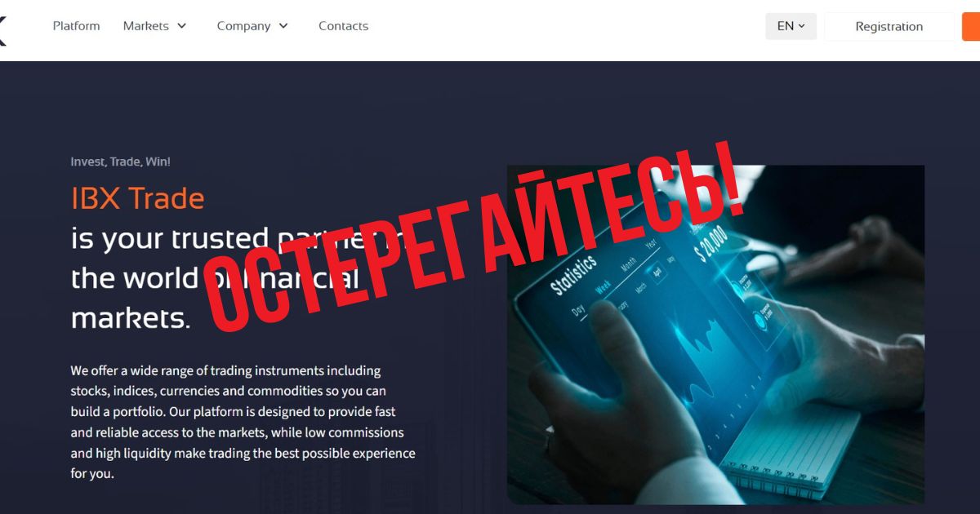Click the Statistics label in hero image
Image resolution: width=980 pixels, height=514 pixels.
click(574, 275)
